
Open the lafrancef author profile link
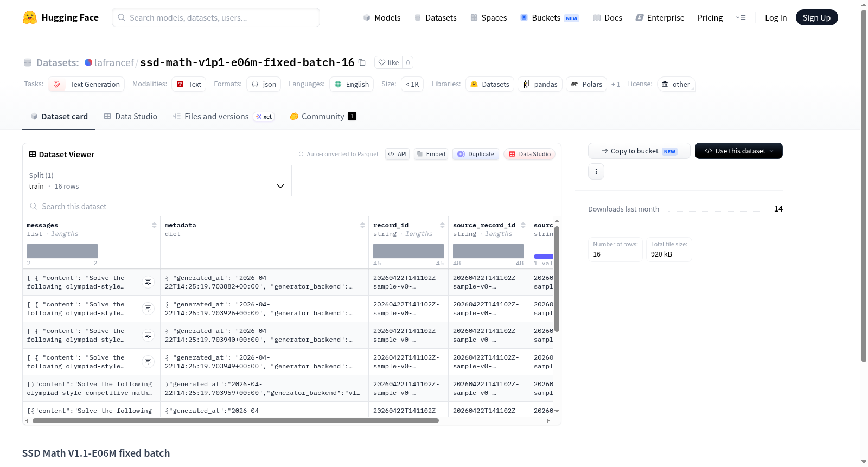[x=114, y=62]
